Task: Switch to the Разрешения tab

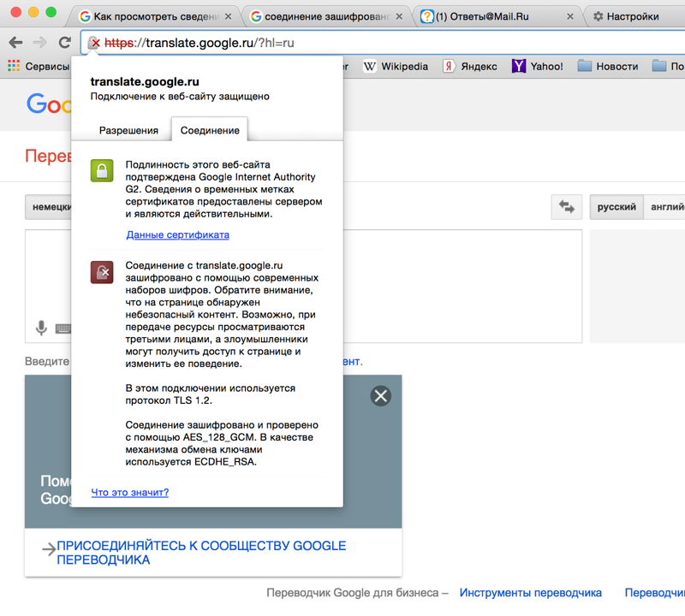Action: [128, 131]
